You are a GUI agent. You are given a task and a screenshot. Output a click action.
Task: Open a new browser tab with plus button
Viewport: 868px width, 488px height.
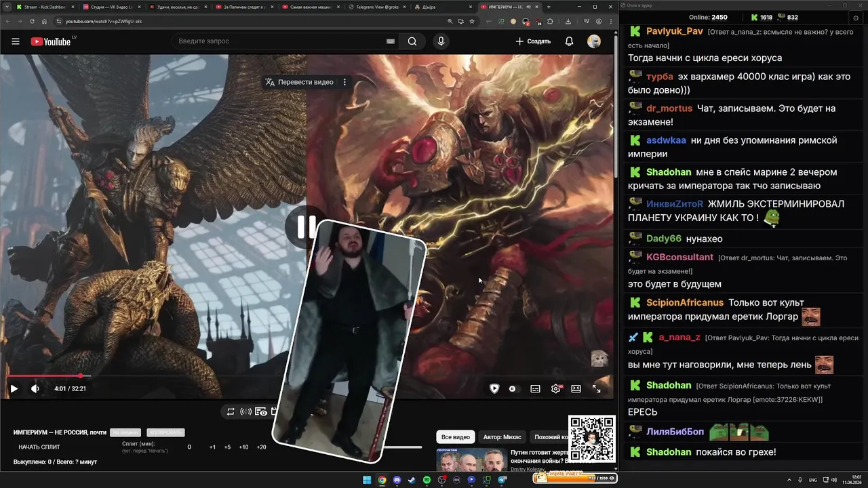pos(549,7)
